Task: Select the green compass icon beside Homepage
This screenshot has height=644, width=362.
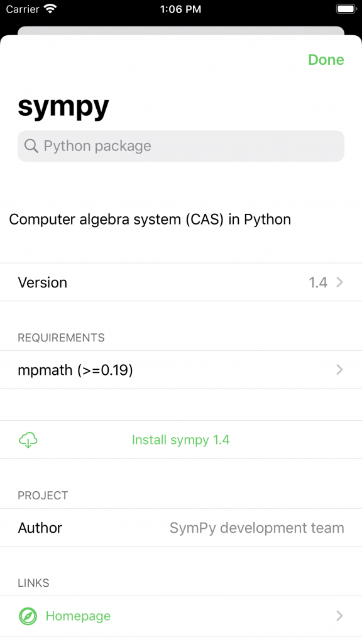Action: pyautogui.click(x=28, y=616)
